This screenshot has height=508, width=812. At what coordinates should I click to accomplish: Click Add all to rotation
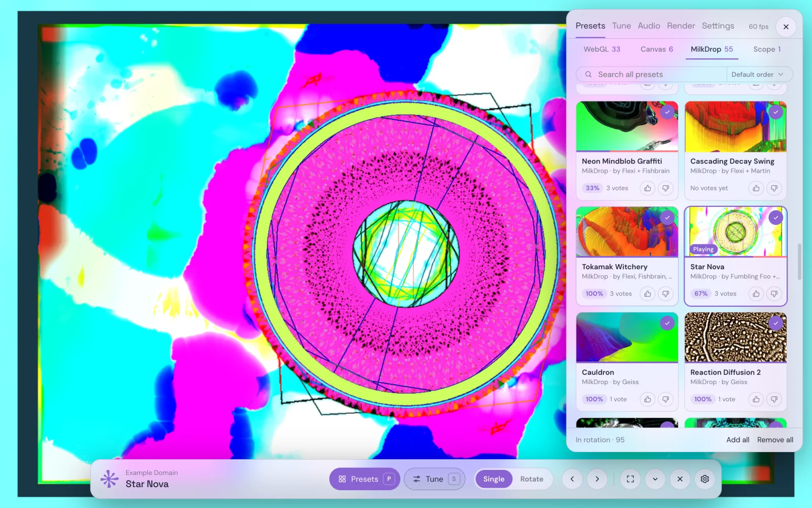click(737, 440)
